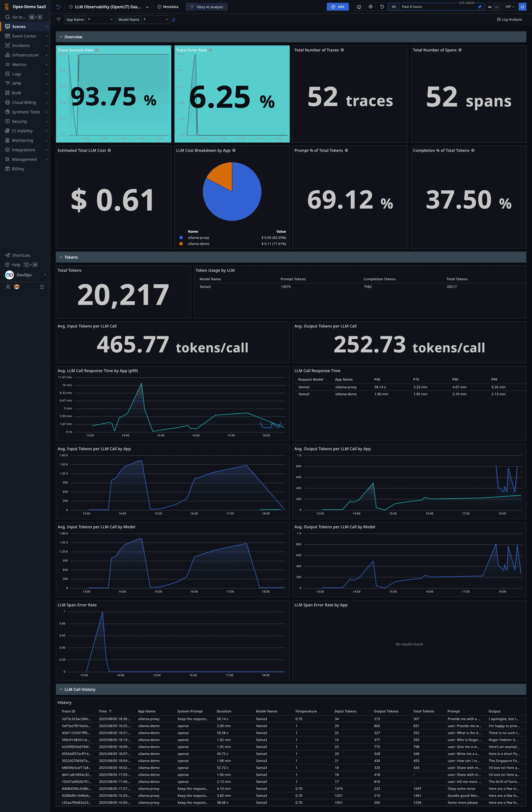
Task: Collapse the LLM Call History section
Action: point(61,690)
